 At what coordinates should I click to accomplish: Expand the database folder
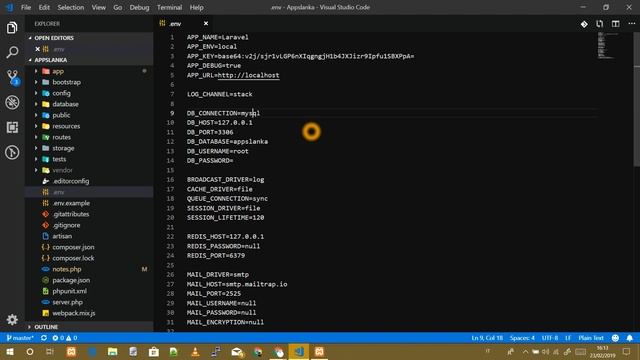coord(89,104)
